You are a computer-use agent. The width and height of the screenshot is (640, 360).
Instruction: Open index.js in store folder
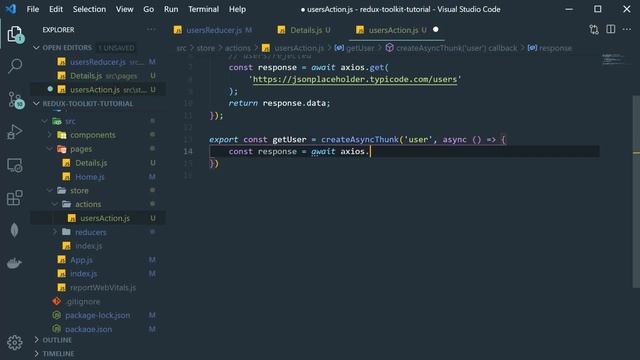click(x=98, y=246)
